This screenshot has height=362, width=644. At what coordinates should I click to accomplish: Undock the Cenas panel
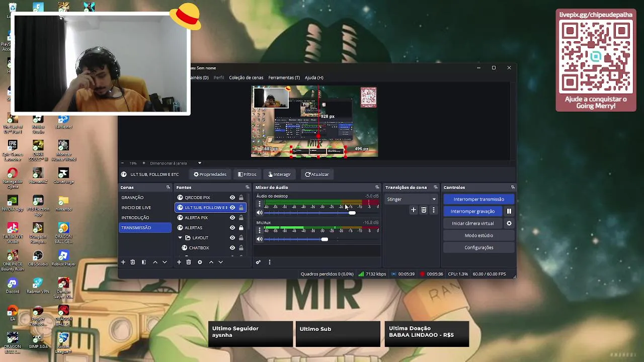point(168,188)
